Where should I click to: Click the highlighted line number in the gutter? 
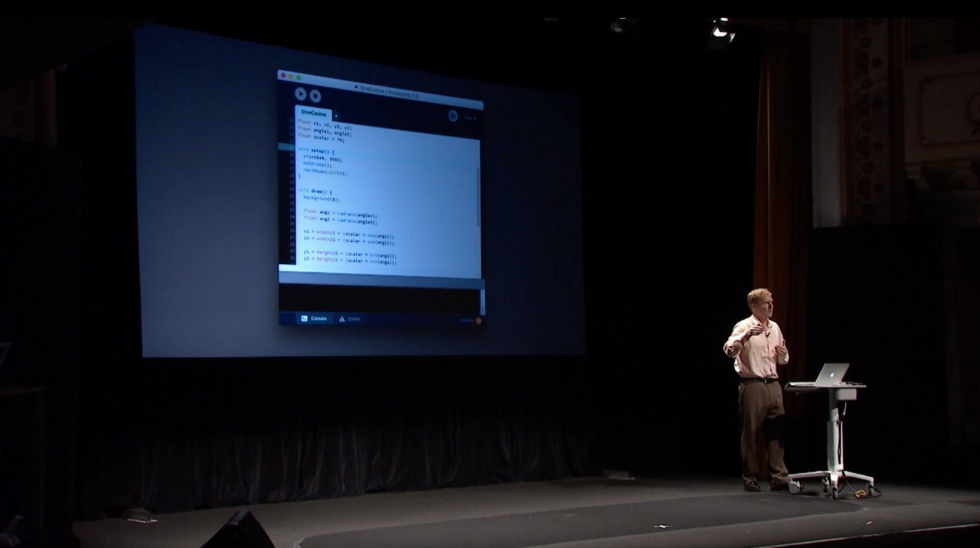point(290,148)
